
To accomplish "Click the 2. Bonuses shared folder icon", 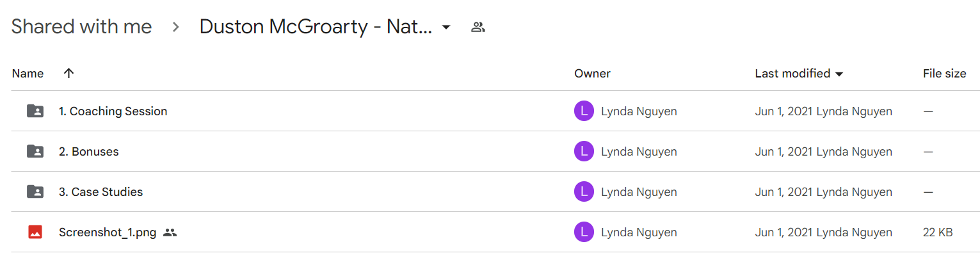I will tap(35, 152).
